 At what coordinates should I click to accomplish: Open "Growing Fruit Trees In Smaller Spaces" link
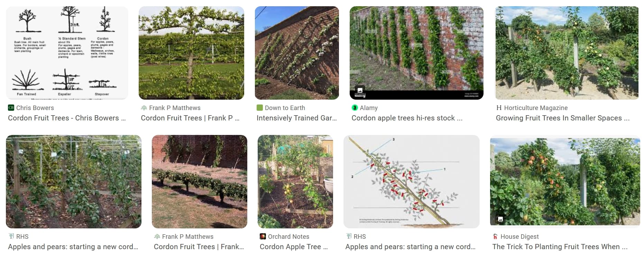click(562, 118)
